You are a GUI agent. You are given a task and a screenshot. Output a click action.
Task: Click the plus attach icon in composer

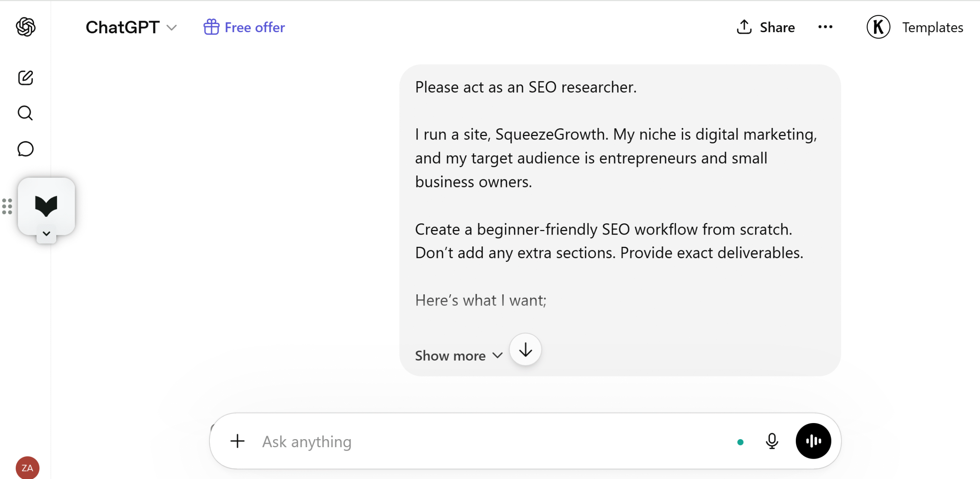coord(237,441)
